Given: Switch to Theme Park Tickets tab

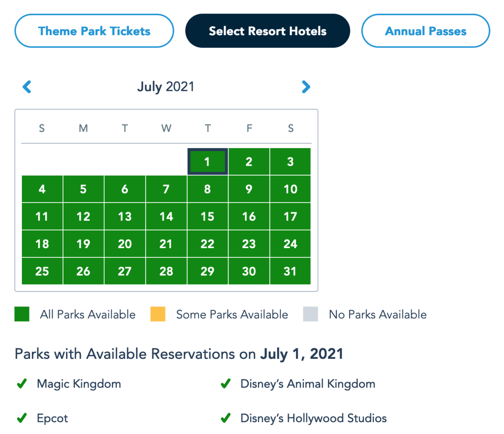Looking at the screenshot, I should (94, 31).
